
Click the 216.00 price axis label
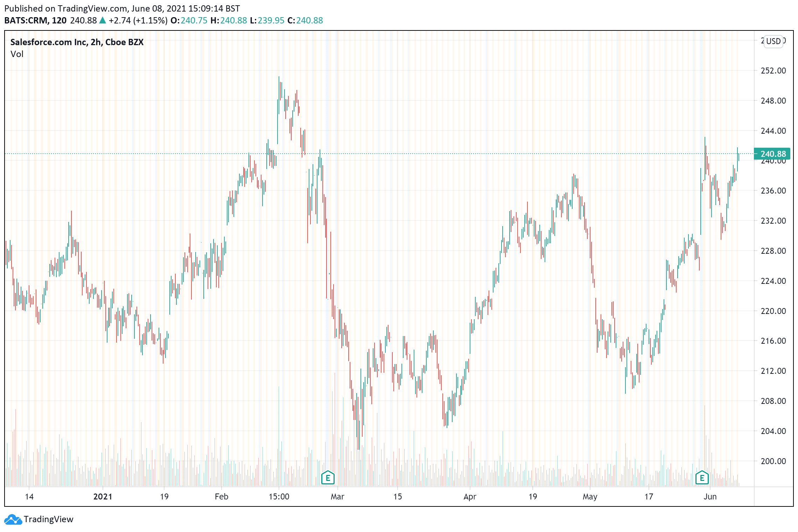click(773, 341)
